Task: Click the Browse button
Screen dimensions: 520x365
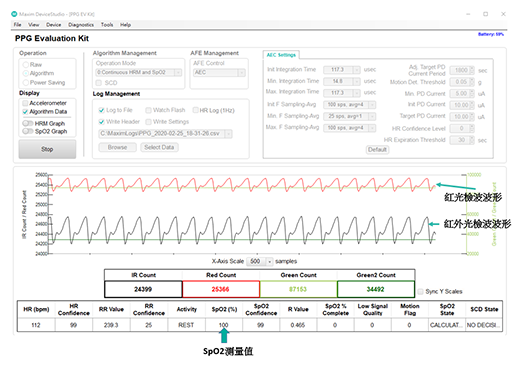Action: 117,147
